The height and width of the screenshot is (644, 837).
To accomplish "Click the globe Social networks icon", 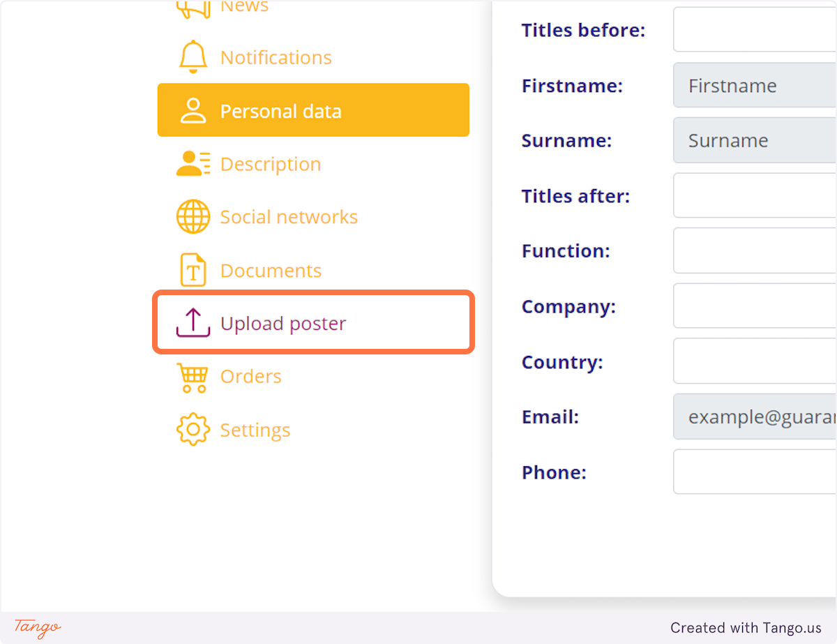I will [x=193, y=217].
